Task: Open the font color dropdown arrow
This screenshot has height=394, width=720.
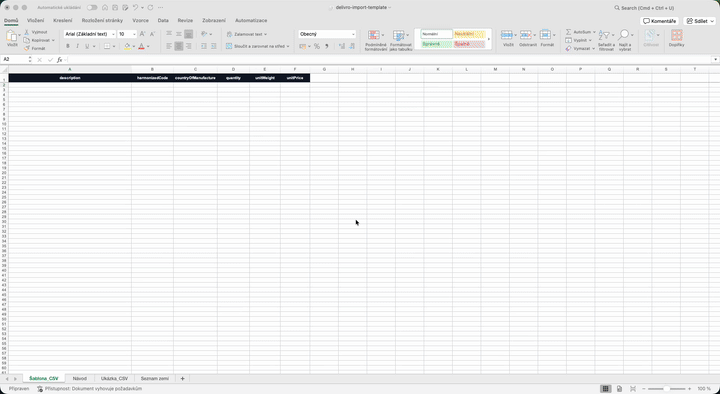Action: [x=148, y=46]
